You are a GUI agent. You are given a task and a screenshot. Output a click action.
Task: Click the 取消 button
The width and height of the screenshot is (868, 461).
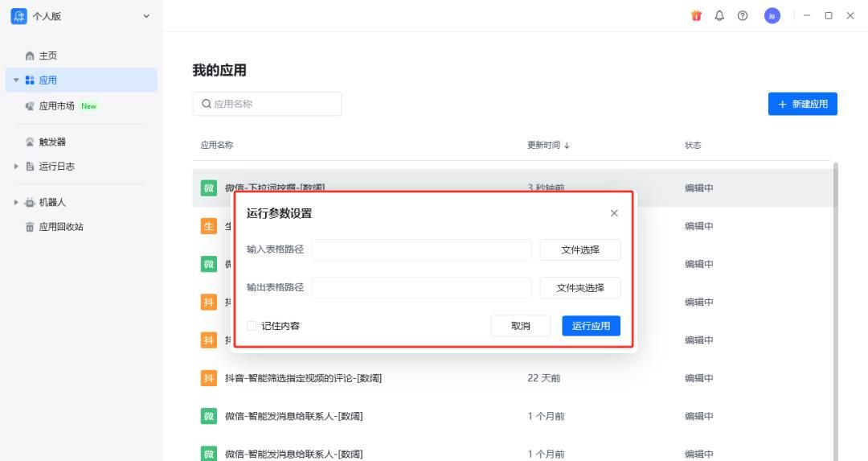point(520,326)
